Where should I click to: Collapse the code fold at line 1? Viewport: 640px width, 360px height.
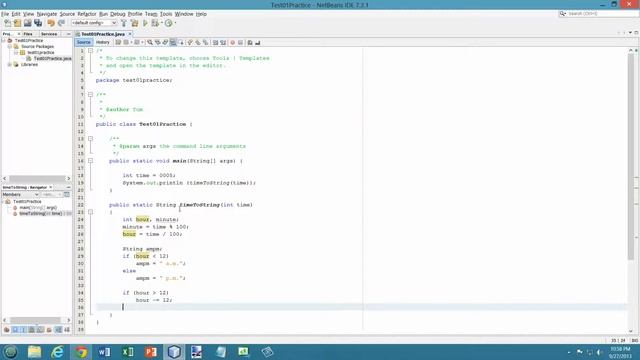91,51
